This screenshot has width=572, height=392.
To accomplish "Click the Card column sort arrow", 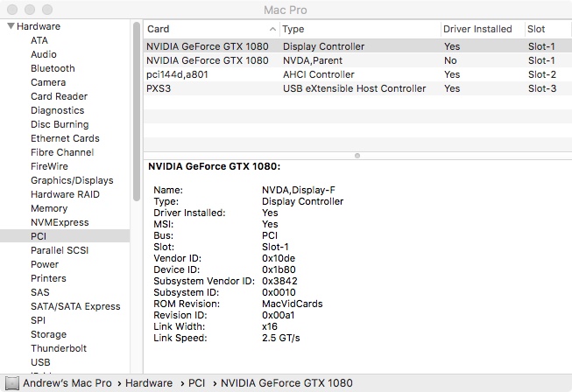I will [x=272, y=29].
